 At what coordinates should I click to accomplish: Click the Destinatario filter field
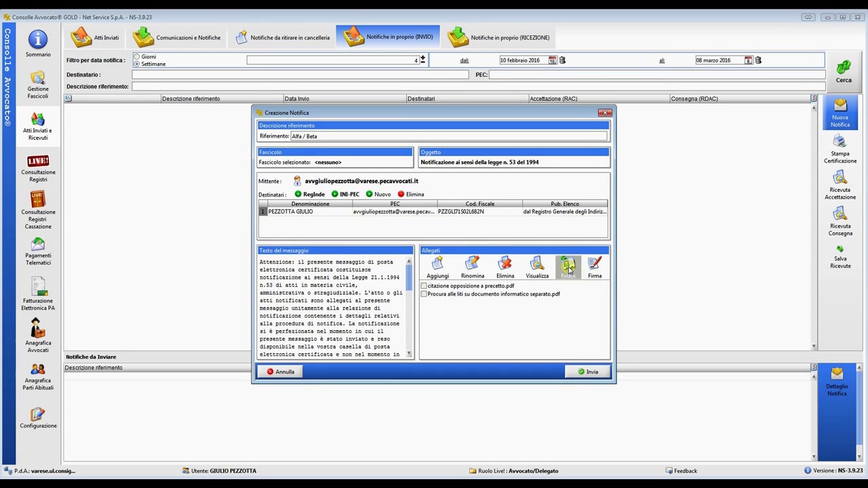tap(300, 75)
